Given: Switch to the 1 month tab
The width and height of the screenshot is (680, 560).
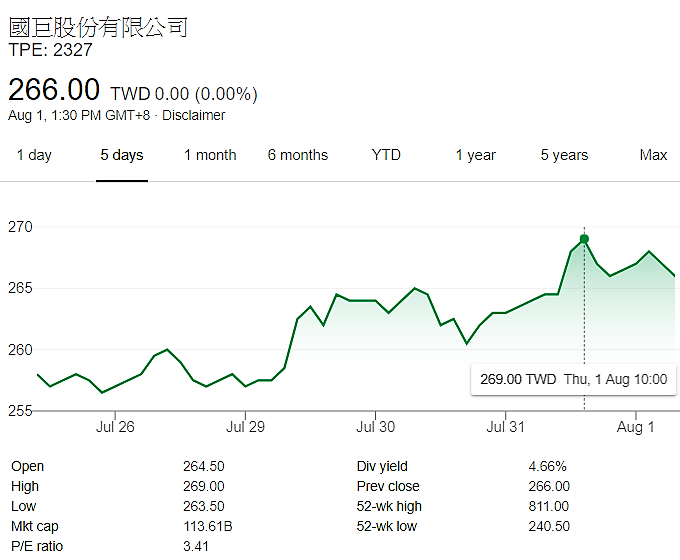Looking at the screenshot, I should pos(210,155).
